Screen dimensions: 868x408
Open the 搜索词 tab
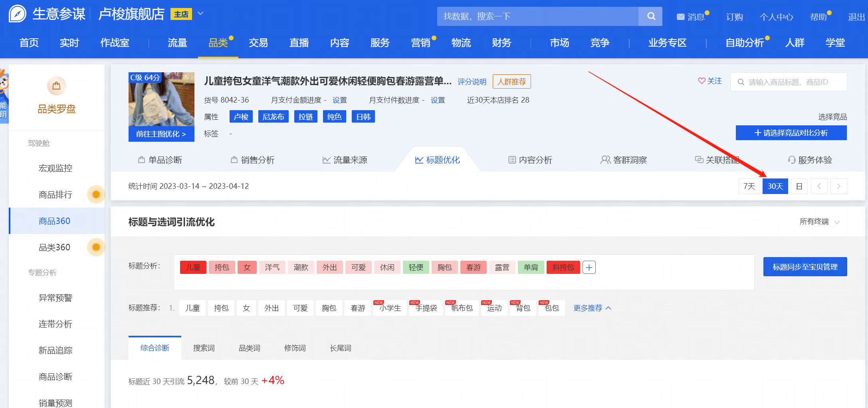pos(204,348)
